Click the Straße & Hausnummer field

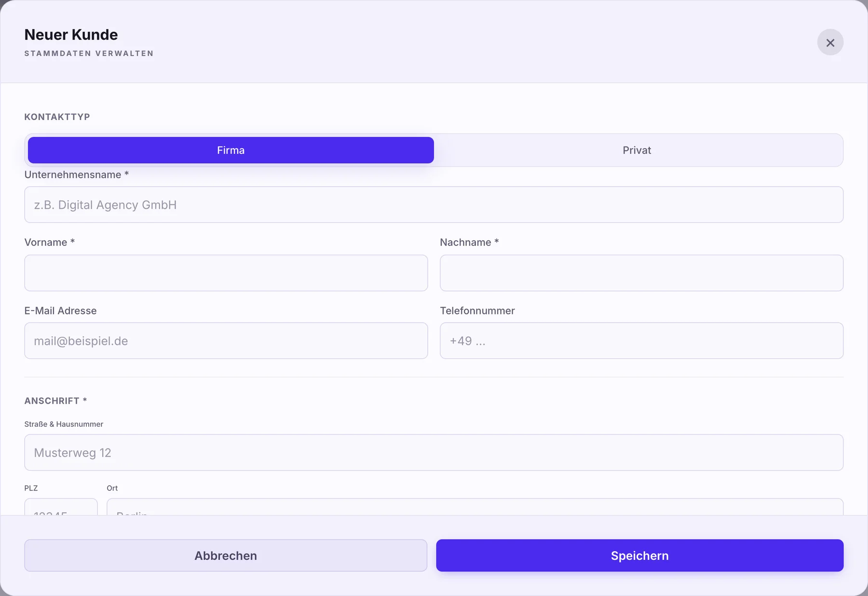(x=434, y=452)
